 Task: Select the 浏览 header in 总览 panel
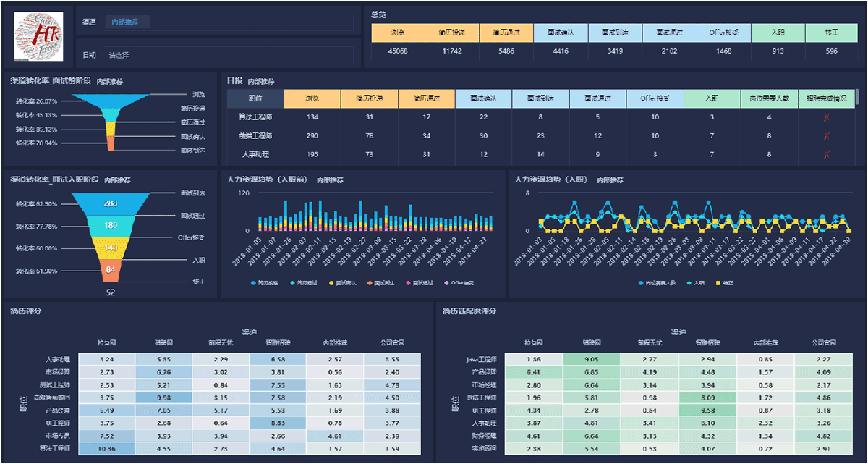pos(398,33)
